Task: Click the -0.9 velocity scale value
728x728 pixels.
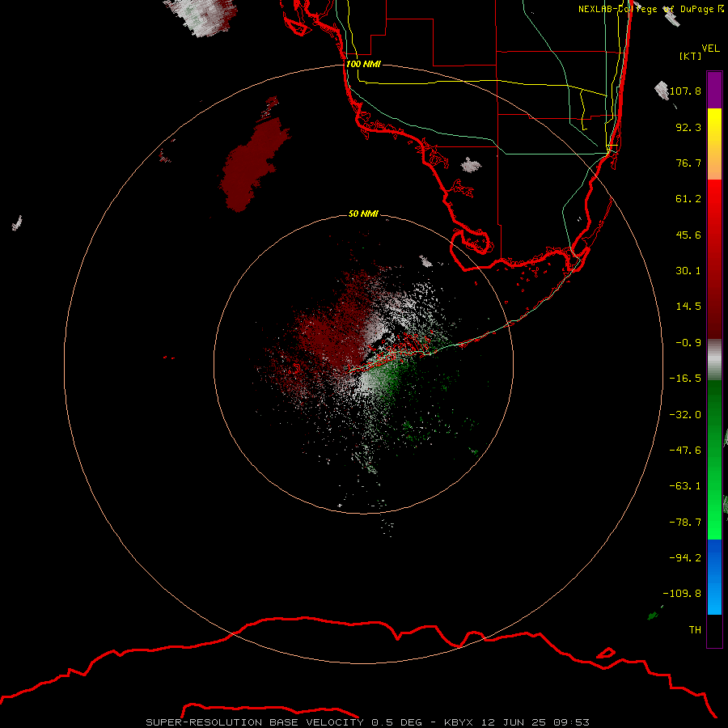Action: pos(688,343)
